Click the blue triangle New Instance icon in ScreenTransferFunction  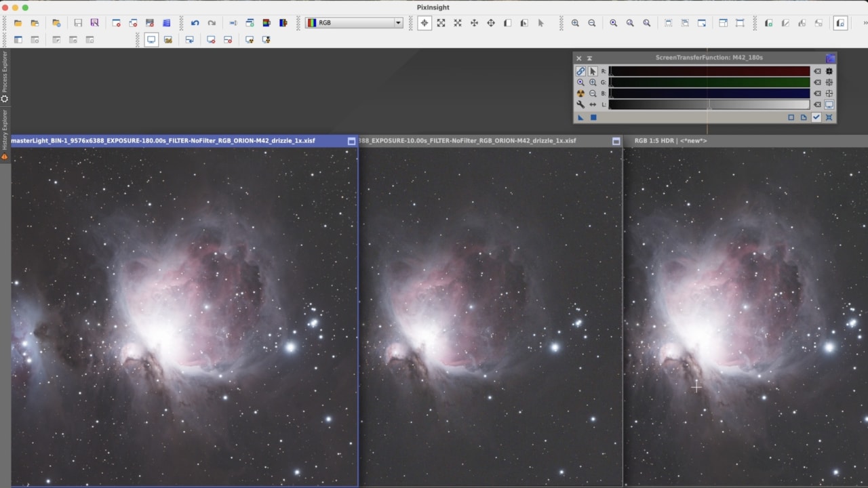point(580,117)
